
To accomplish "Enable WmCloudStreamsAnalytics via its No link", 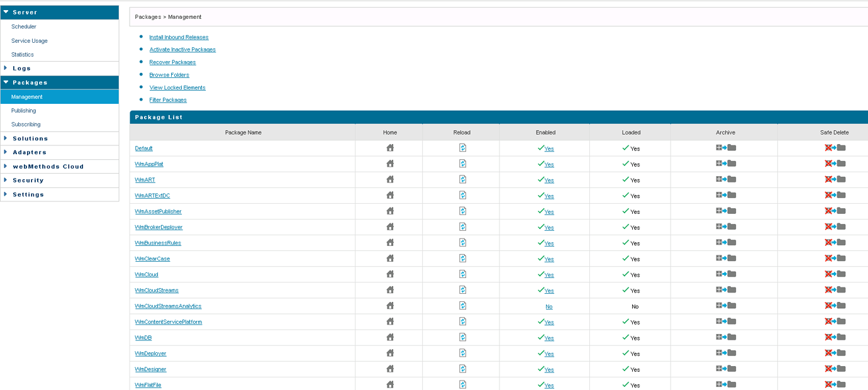I will pyautogui.click(x=549, y=306).
